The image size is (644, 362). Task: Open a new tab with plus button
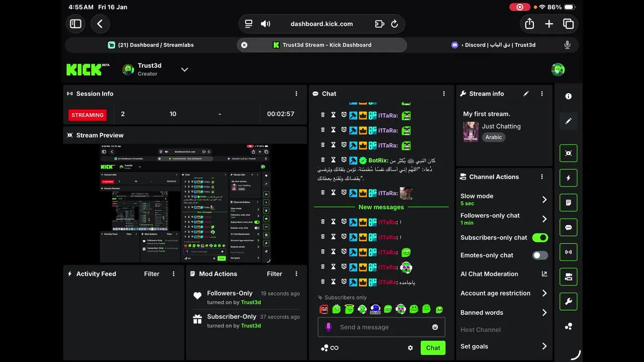[x=549, y=24]
